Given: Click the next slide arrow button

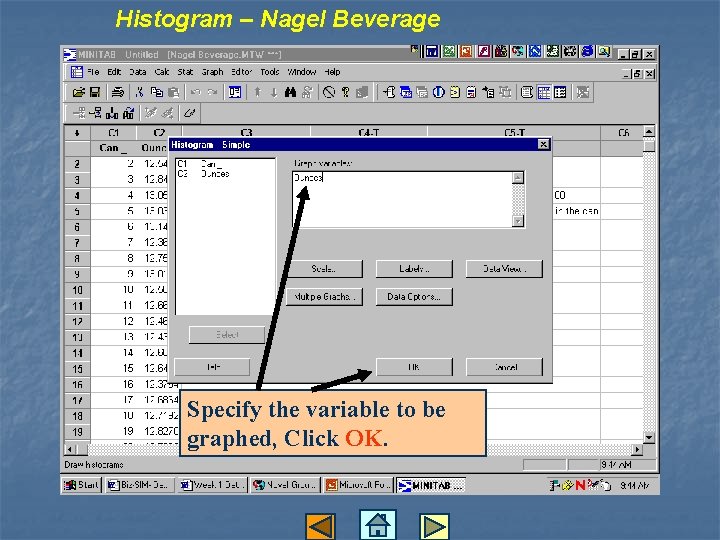Looking at the screenshot, I should pyautogui.click(x=434, y=526).
